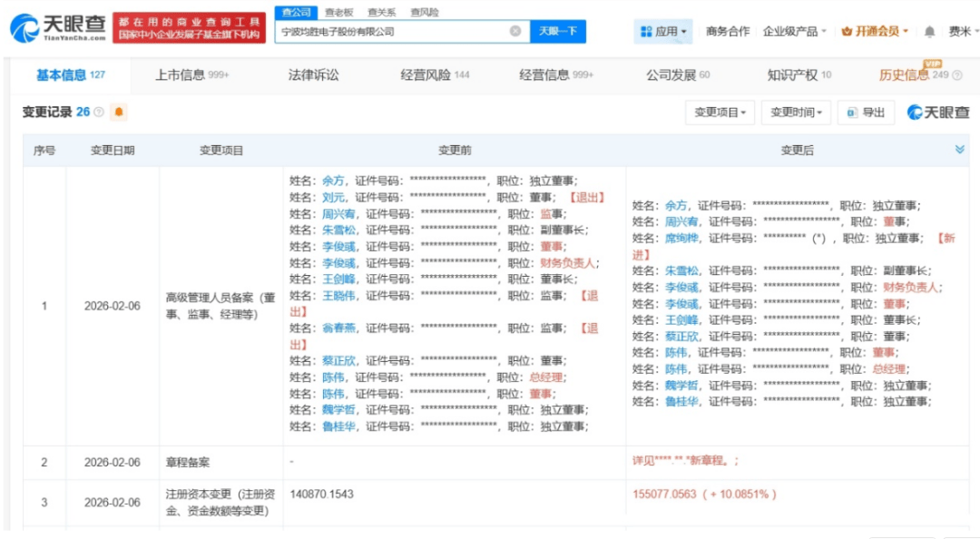
Task: Open the 应用 apps grid menu
Action: click(663, 32)
